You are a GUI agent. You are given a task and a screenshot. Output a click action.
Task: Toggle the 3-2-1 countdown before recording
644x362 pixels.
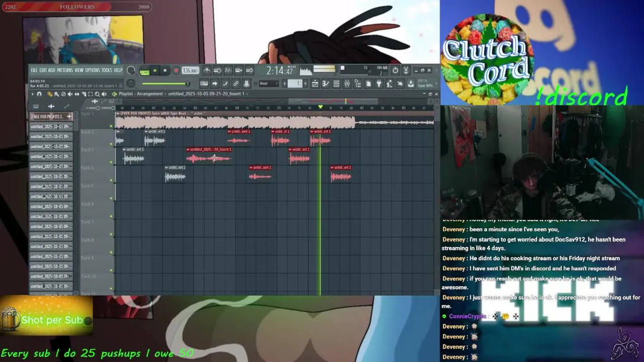227,70
